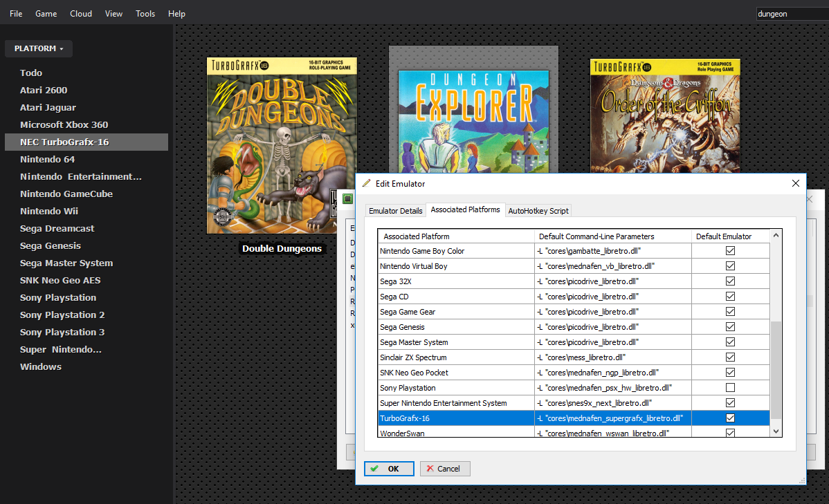Screen dimensions: 829x504
Task: Select SNK Neo Geo AES platform
Action: click(60, 281)
